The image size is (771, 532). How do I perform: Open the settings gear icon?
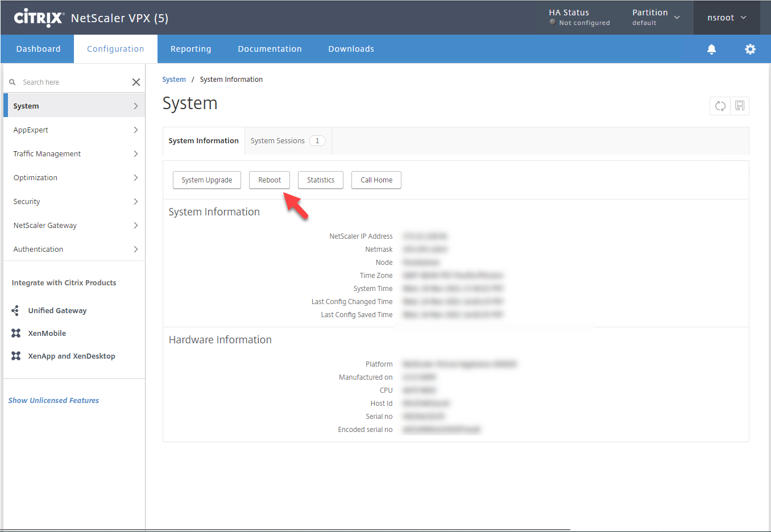(751, 49)
